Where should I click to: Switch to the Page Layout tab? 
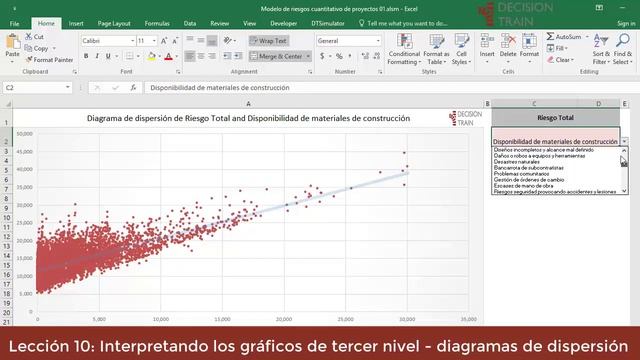(114, 23)
